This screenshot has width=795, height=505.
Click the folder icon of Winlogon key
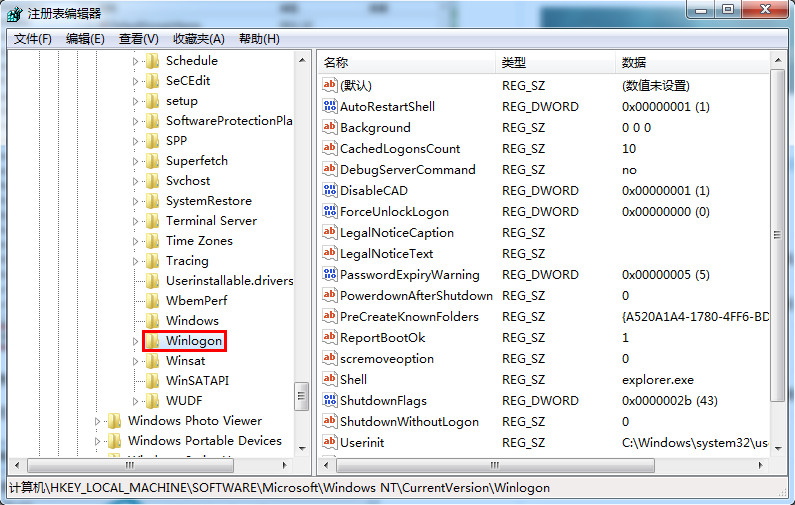tap(152, 341)
